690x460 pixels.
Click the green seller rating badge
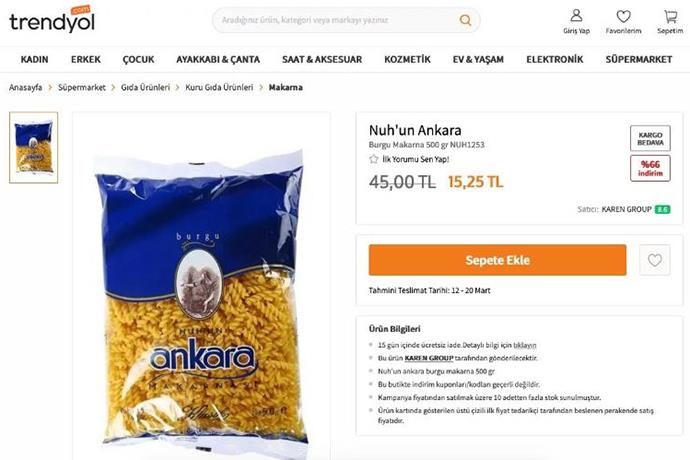click(662, 210)
